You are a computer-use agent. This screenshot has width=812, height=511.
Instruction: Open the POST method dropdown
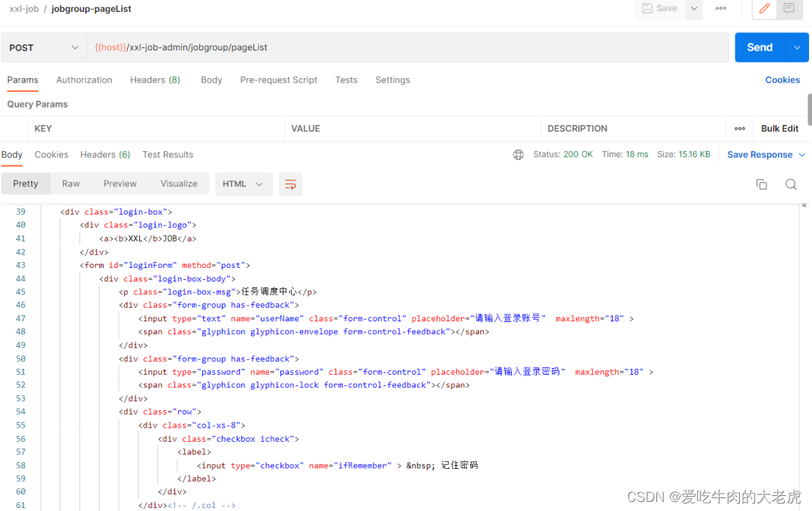click(x=43, y=47)
